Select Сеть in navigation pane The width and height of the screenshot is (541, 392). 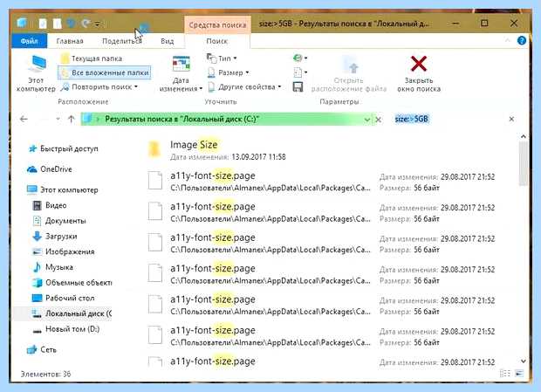[42, 349]
